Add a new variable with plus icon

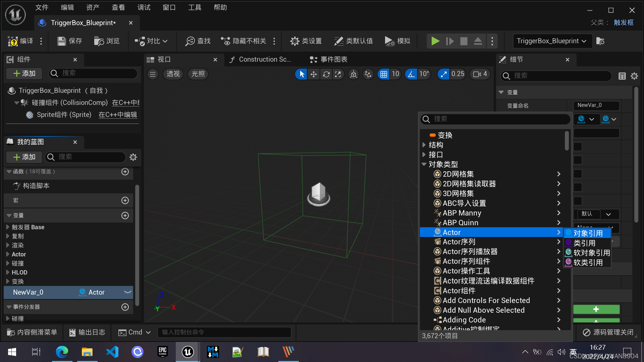coord(125,216)
